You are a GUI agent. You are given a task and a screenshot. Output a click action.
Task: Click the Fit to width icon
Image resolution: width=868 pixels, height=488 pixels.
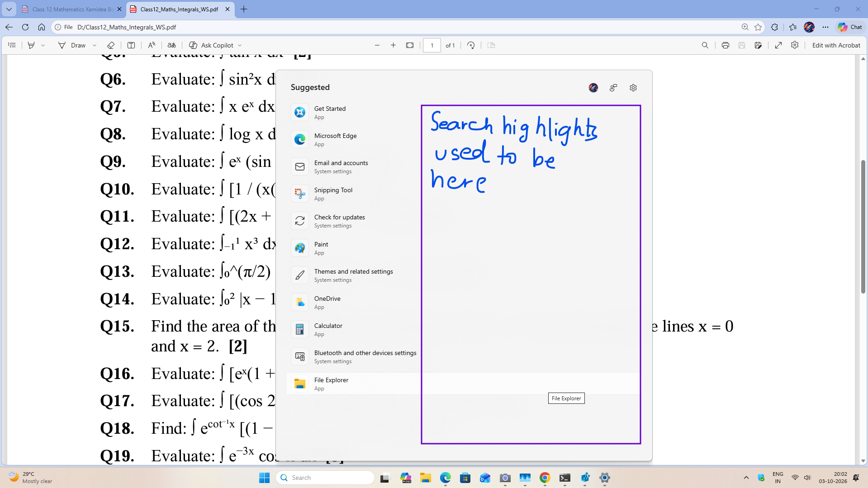pos(410,45)
